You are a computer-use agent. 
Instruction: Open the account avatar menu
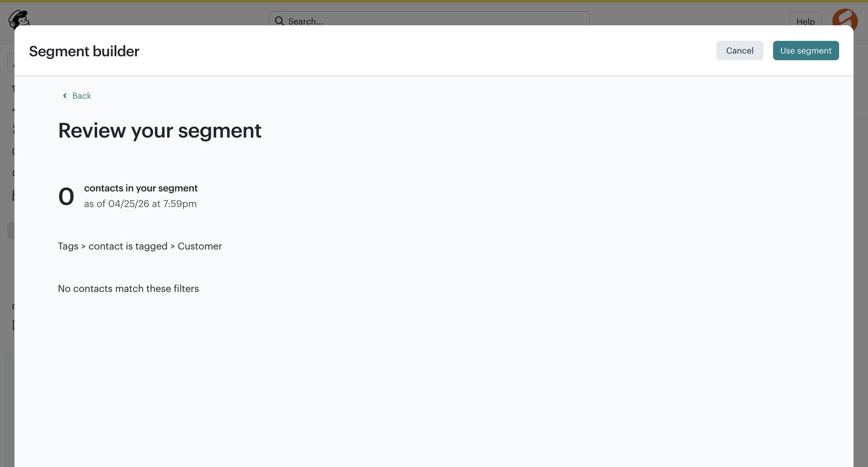click(x=844, y=18)
